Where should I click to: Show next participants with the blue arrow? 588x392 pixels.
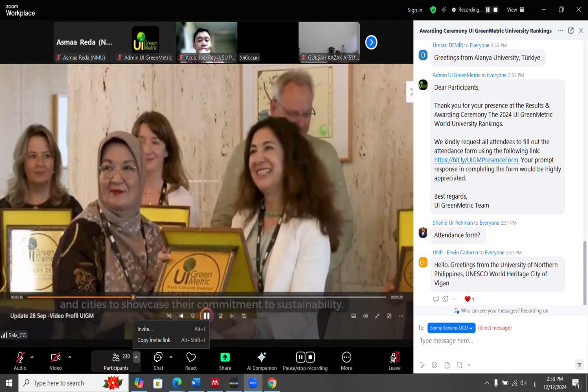tap(371, 42)
